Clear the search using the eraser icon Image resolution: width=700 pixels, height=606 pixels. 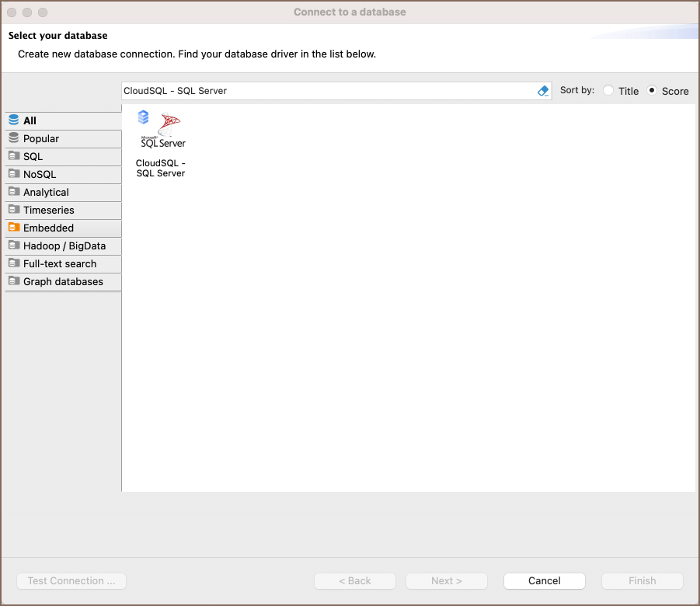[x=542, y=90]
